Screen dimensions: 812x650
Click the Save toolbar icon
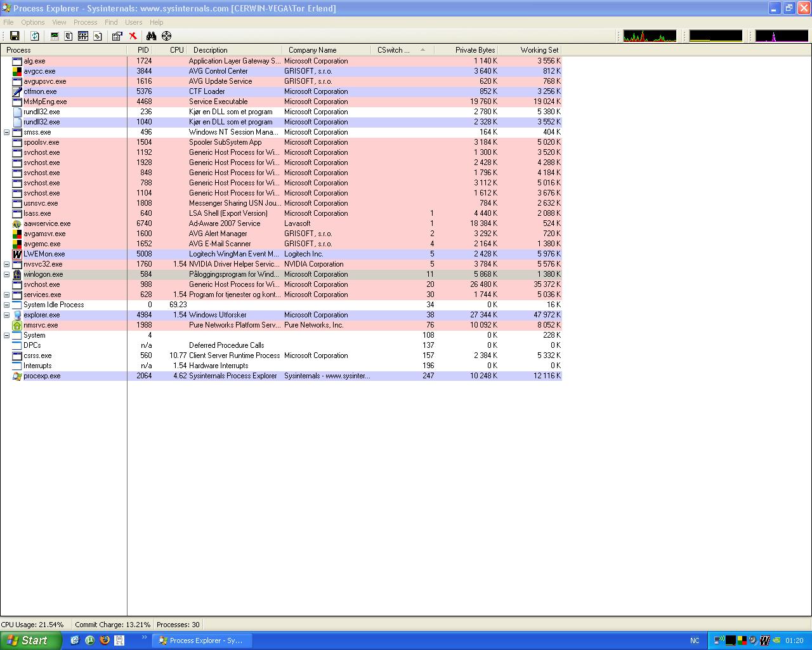point(15,36)
